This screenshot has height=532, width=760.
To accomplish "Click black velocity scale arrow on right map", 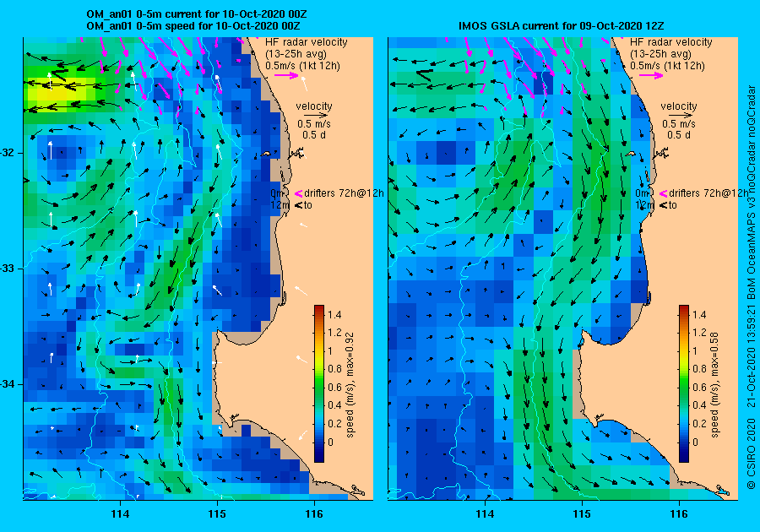I will click(x=680, y=116).
